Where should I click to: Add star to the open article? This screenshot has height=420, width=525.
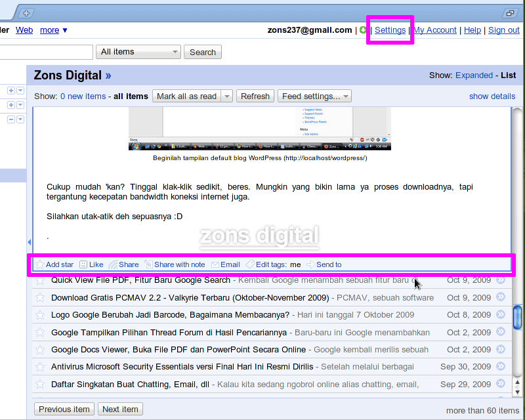point(54,264)
